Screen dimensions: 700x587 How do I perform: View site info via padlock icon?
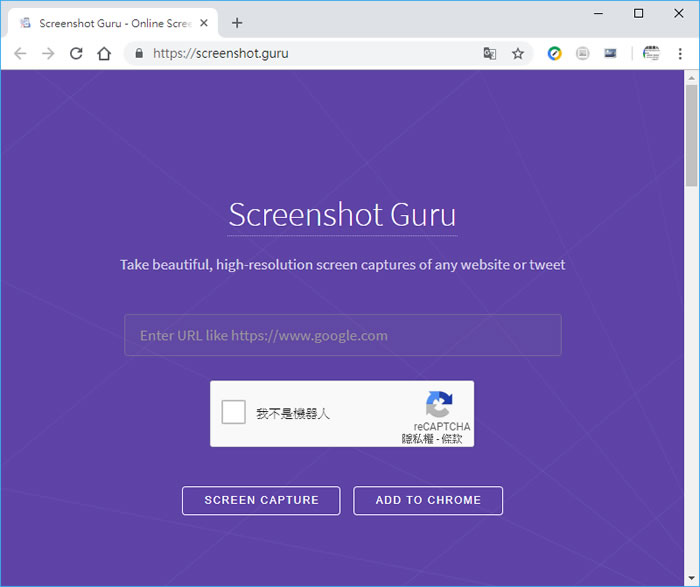(x=138, y=54)
